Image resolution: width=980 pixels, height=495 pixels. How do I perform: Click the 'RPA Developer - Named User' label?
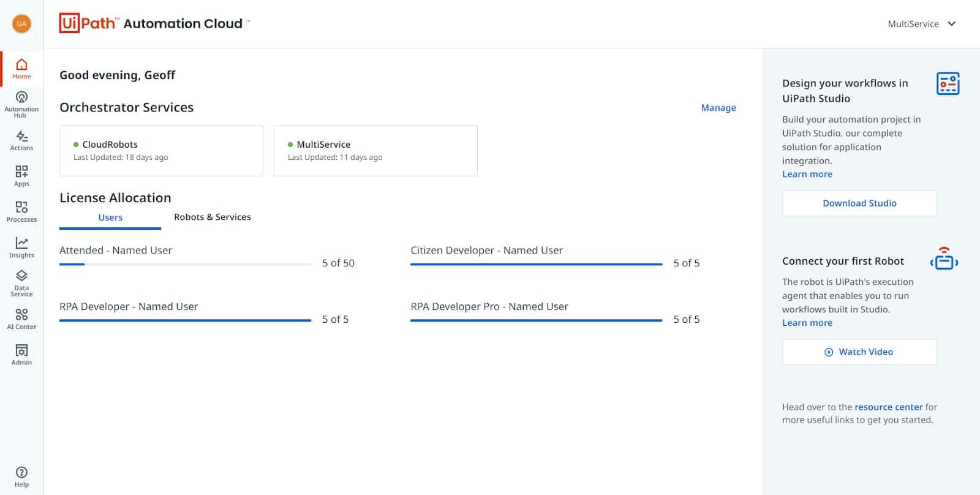tap(129, 307)
